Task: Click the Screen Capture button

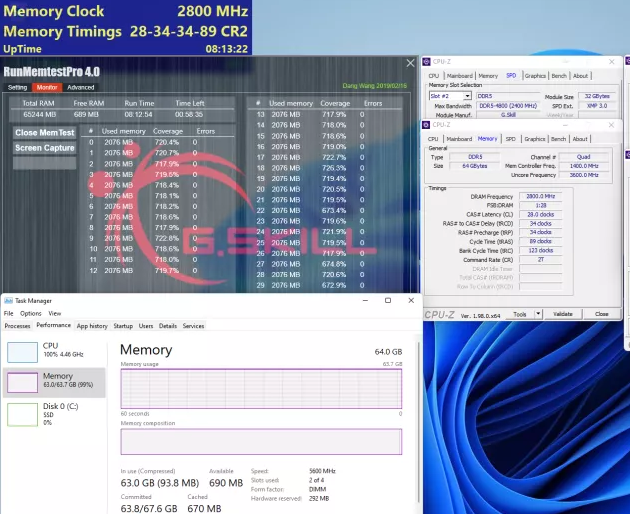Action: pos(45,148)
